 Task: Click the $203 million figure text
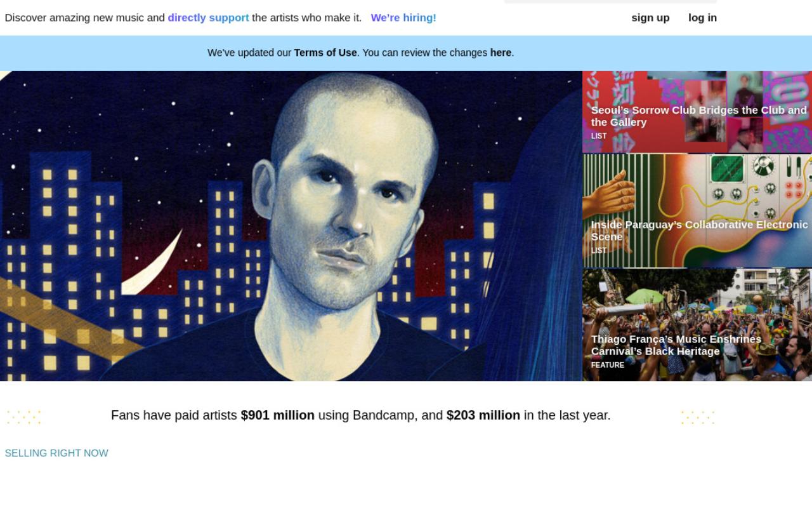pos(483,415)
